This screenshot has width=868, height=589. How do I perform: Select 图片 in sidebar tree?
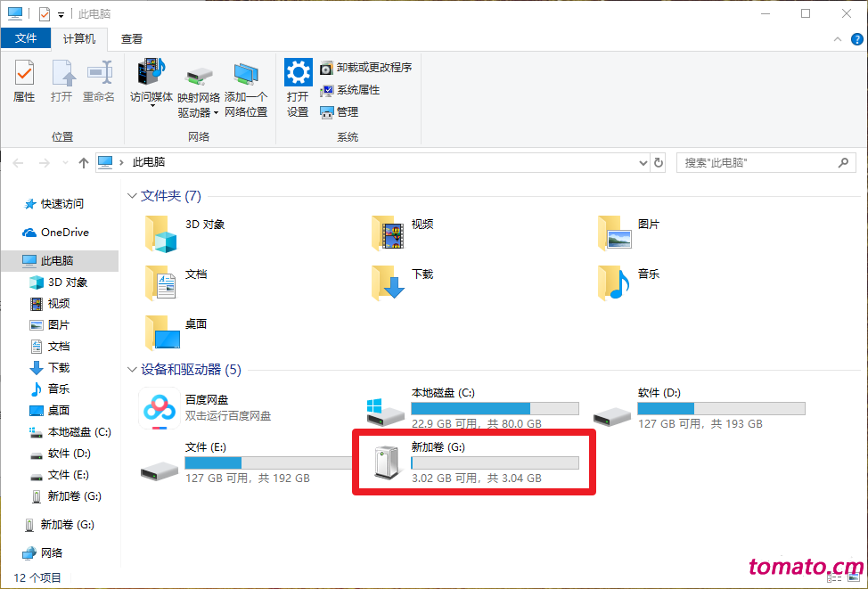pyautogui.click(x=51, y=325)
